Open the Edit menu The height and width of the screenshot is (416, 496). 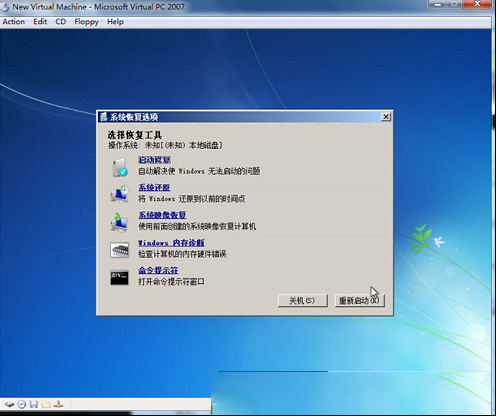click(x=40, y=22)
